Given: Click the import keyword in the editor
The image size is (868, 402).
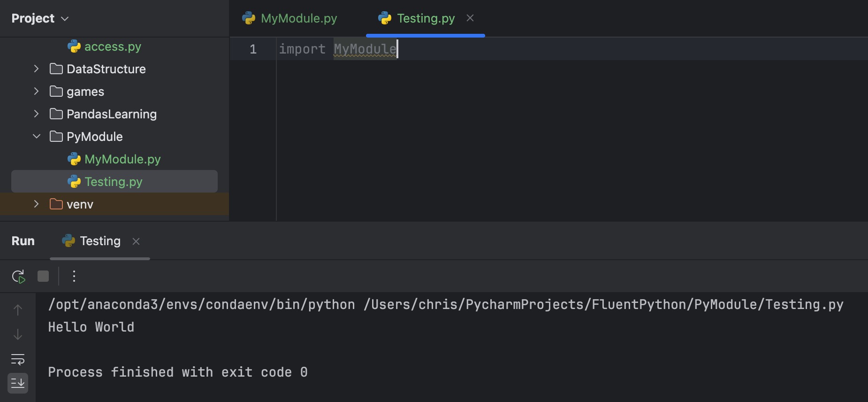Looking at the screenshot, I should (302, 49).
